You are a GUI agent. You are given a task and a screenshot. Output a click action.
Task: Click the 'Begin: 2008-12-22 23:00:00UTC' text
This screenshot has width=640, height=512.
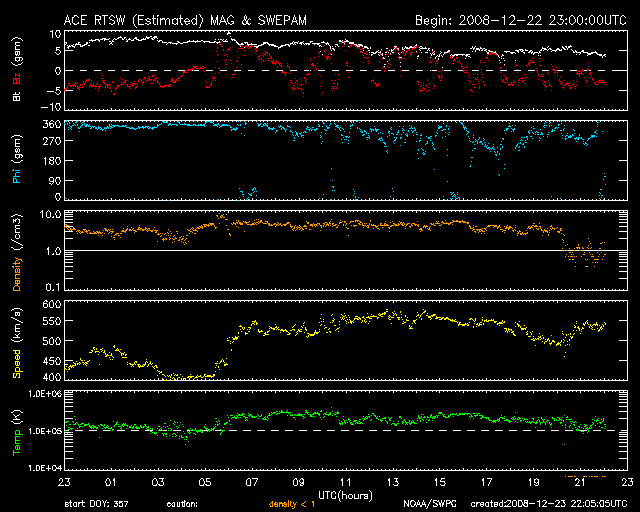click(x=521, y=20)
